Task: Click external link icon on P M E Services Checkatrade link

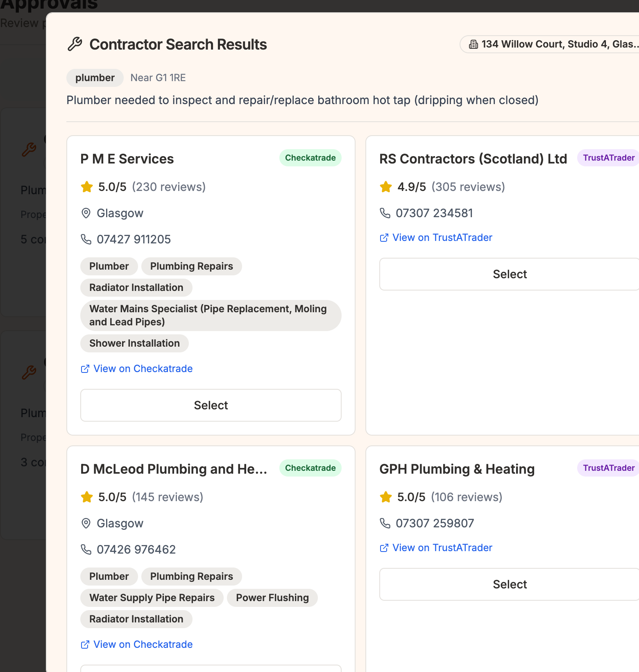Action: [x=85, y=369]
